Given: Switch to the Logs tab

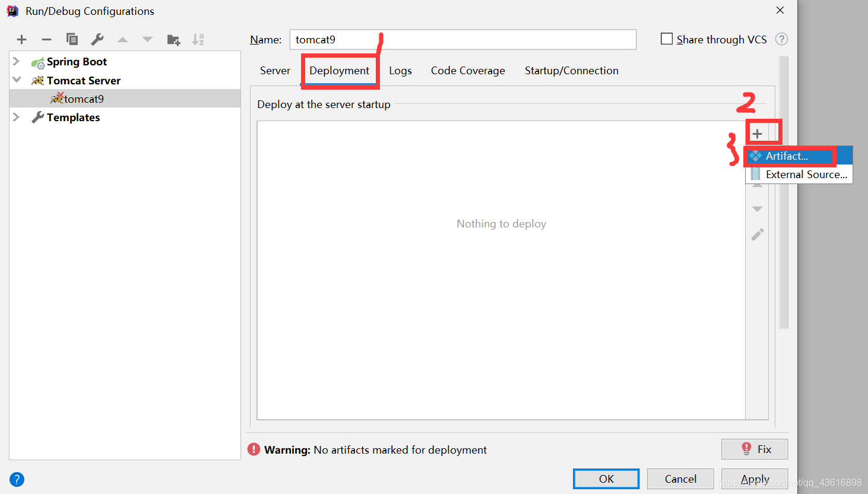Looking at the screenshot, I should point(400,71).
